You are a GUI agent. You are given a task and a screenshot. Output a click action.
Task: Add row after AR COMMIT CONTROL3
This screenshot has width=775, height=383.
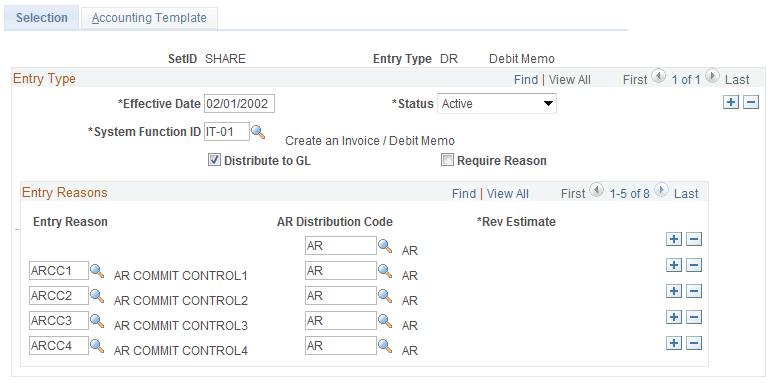coord(674,317)
